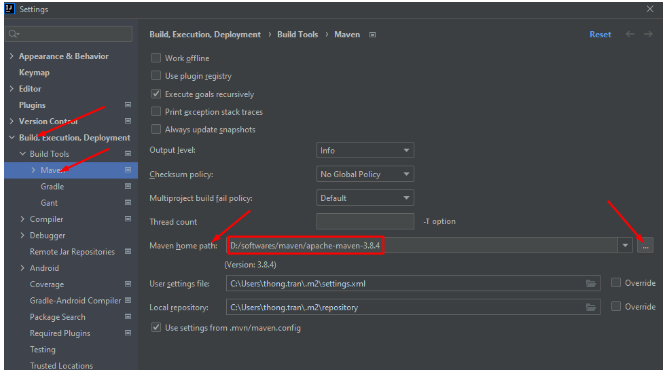The image size is (669, 370).
Task: Enable Print exception stack traces
Action: (156, 111)
